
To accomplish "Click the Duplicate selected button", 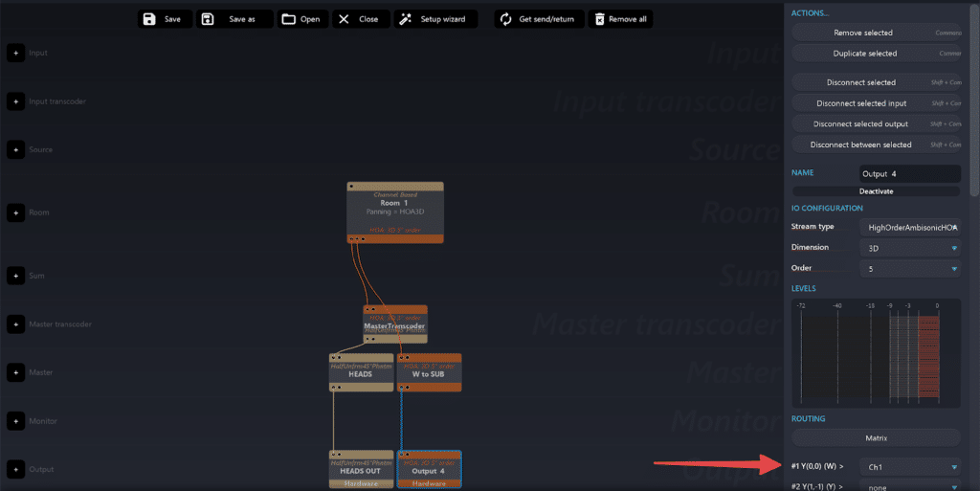I will tap(864, 54).
